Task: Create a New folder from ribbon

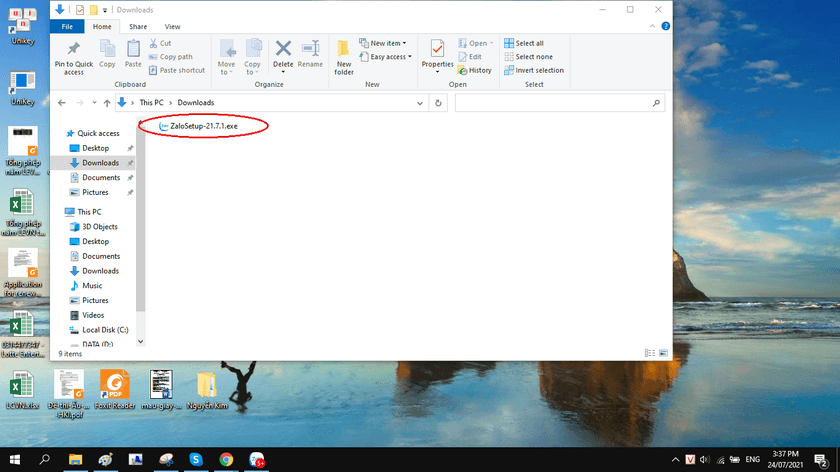Action: 344,56
